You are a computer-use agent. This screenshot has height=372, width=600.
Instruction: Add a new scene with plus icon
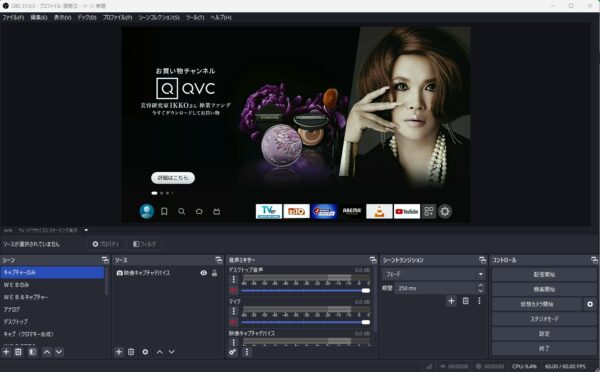pyautogui.click(x=6, y=352)
